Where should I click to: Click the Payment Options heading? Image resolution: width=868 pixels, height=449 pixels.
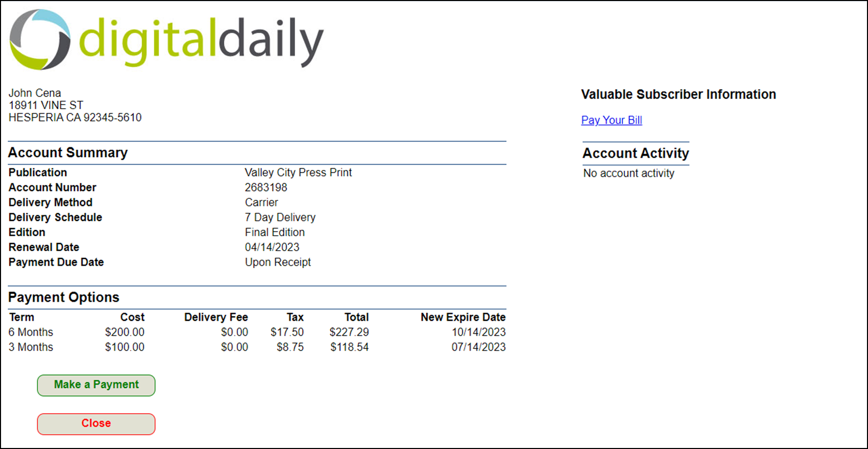tap(64, 297)
